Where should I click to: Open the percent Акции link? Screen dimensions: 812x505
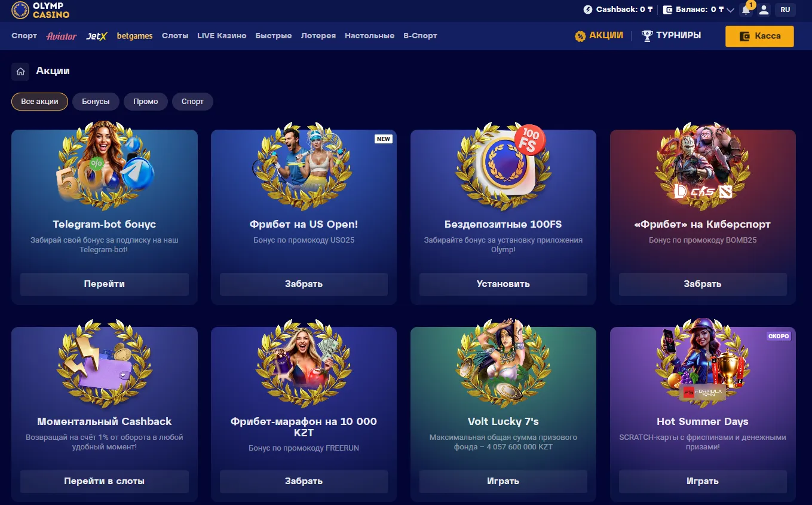[x=599, y=36]
